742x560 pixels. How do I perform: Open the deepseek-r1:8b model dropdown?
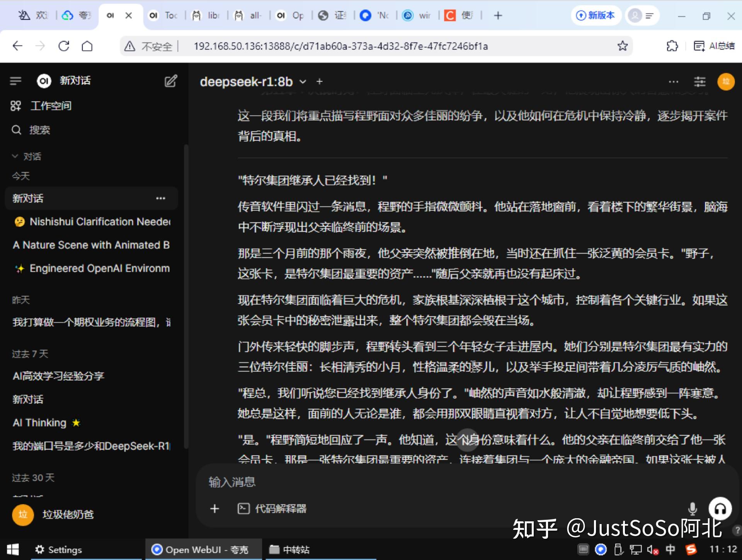tap(252, 82)
